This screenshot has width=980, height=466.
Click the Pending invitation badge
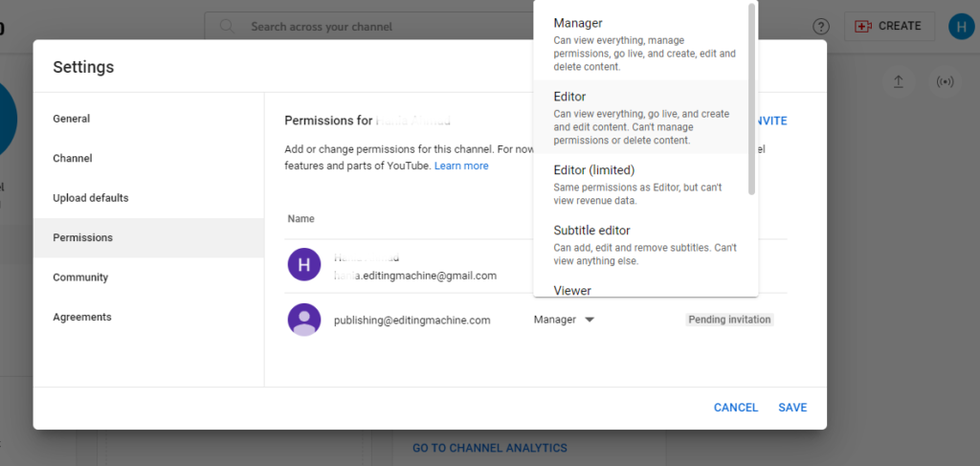pyautogui.click(x=729, y=320)
